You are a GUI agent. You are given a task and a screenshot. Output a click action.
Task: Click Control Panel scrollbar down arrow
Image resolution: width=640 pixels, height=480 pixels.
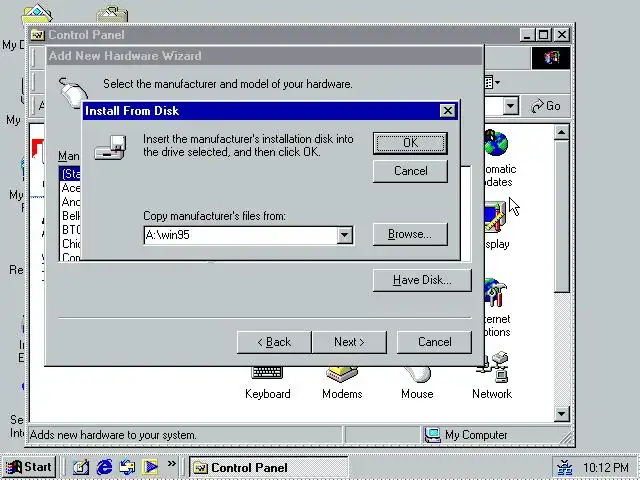point(562,414)
